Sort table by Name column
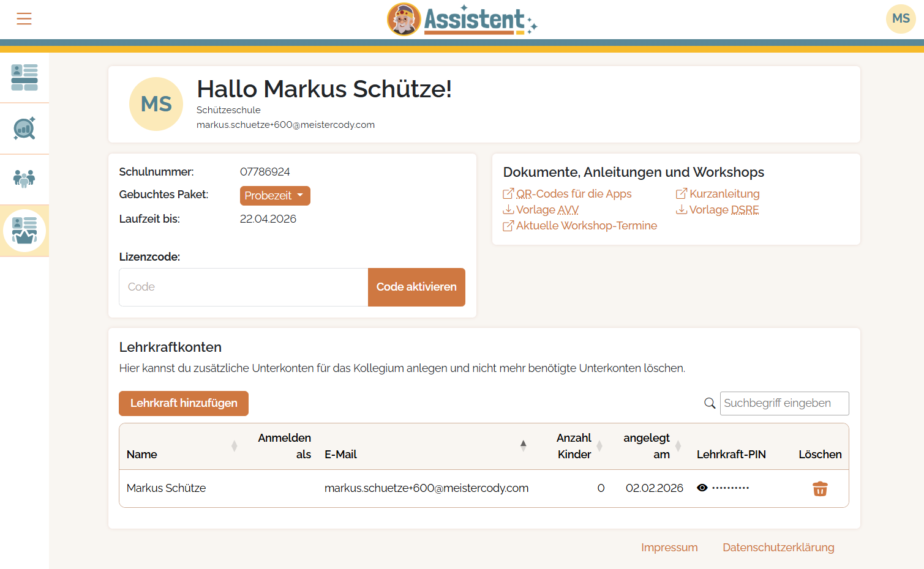924x569 pixels. 234,446
